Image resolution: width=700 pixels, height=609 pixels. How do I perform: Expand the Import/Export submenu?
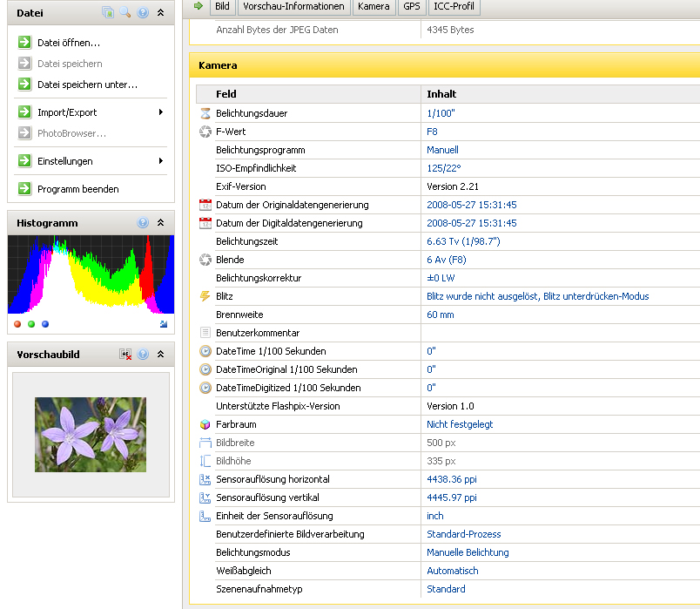(x=160, y=112)
